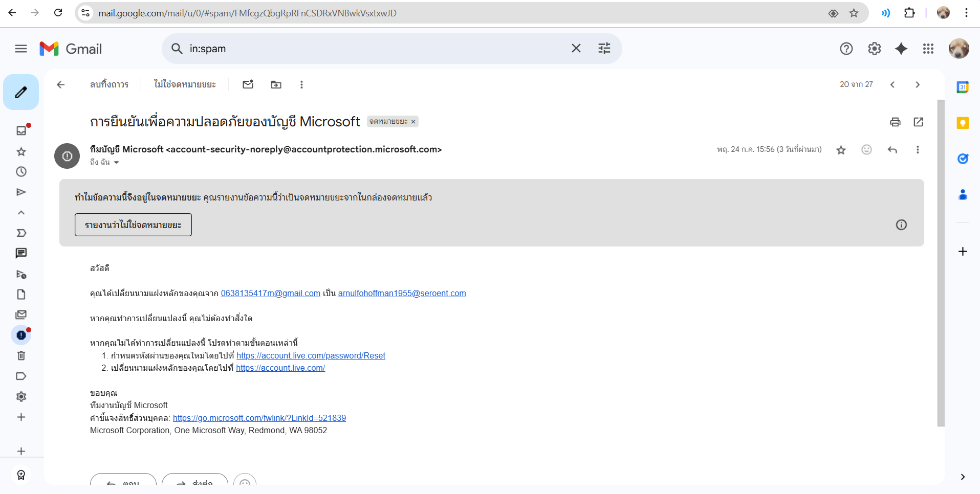Viewport: 980px width, 494px height.
Task: Open the 0638135417m@gmail.com link
Action: 271,293
